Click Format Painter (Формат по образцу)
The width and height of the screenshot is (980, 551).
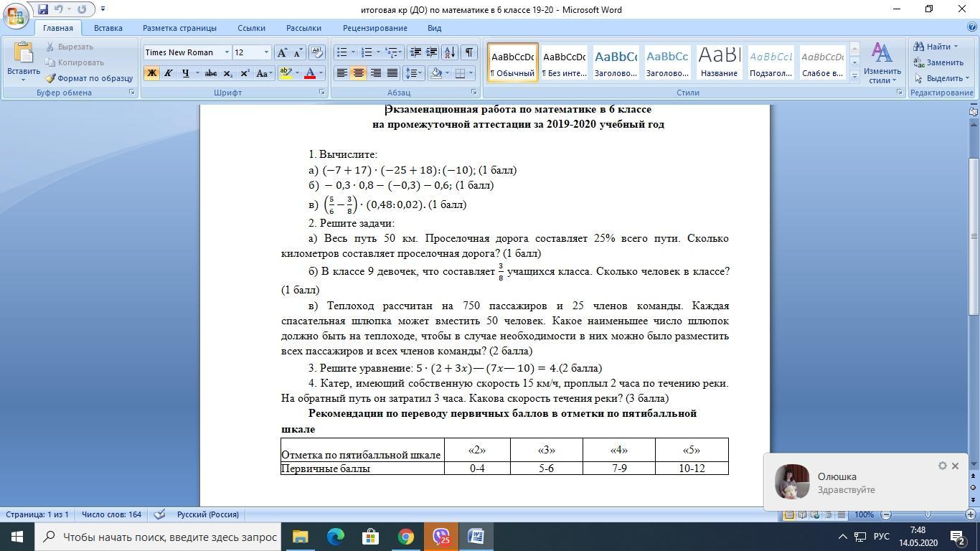(x=89, y=78)
